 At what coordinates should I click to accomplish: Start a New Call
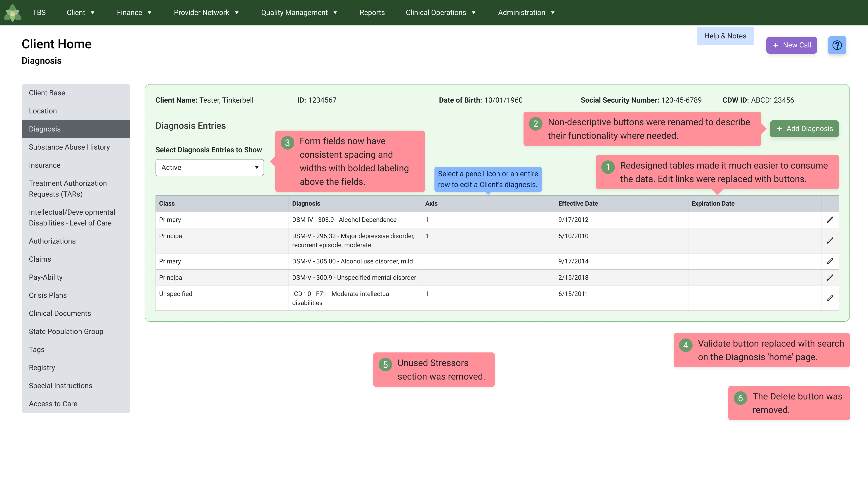pos(792,45)
